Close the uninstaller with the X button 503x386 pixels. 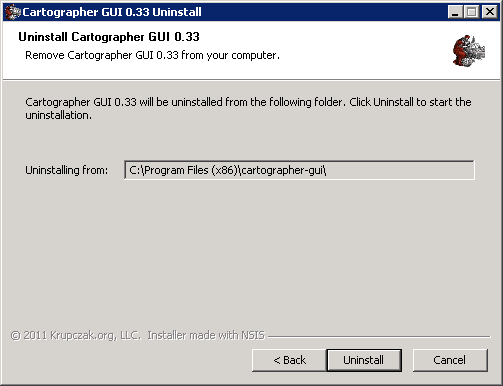pyautogui.click(x=490, y=12)
